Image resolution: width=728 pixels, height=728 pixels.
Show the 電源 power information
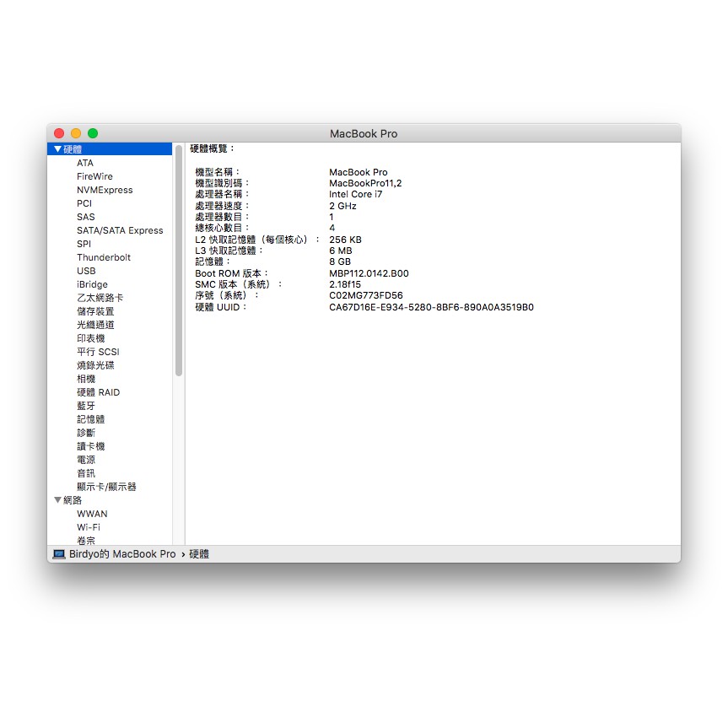click(86, 460)
